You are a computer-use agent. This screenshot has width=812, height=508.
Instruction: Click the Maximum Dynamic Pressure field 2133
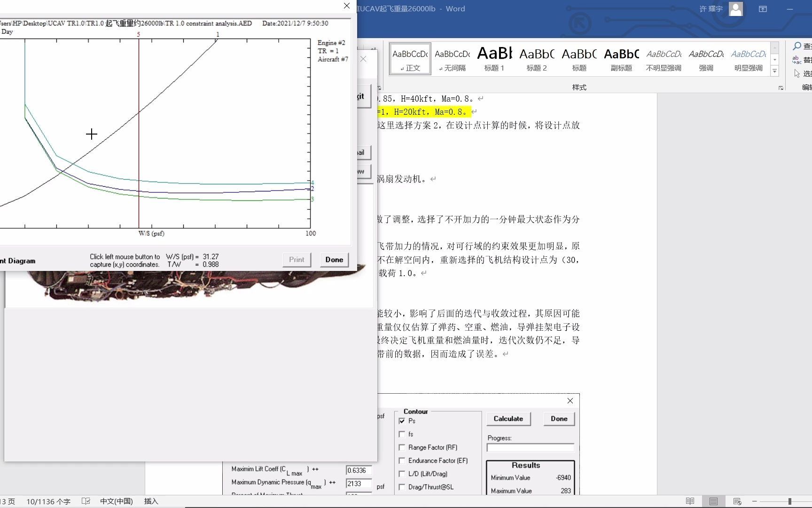[359, 484]
